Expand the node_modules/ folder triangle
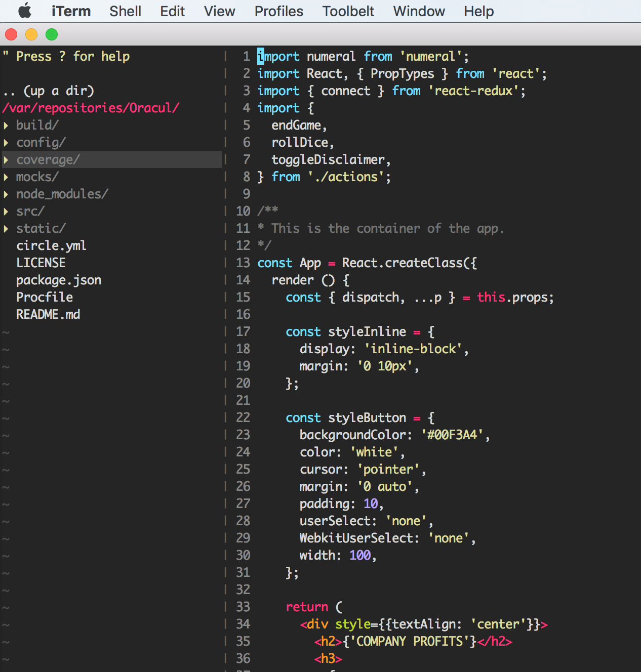 coord(6,194)
